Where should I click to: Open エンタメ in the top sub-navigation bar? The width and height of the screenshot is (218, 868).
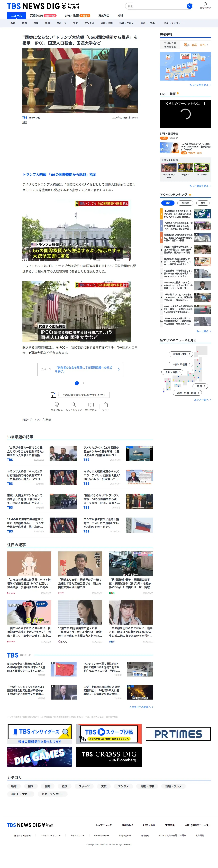click(x=89, y=23)
